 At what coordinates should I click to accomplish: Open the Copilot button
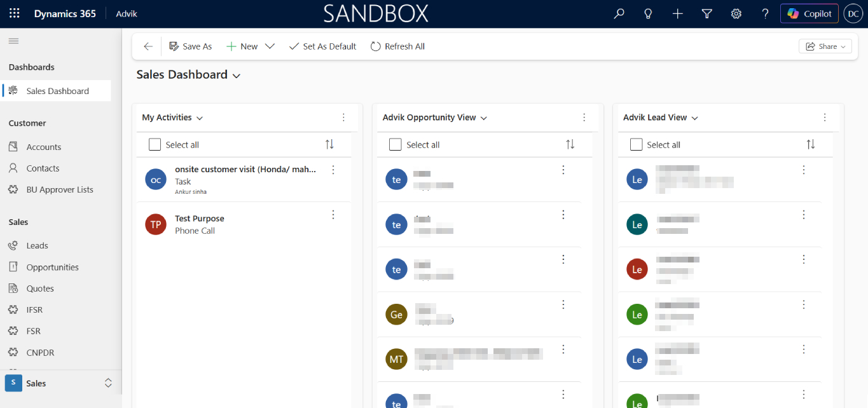809,13
